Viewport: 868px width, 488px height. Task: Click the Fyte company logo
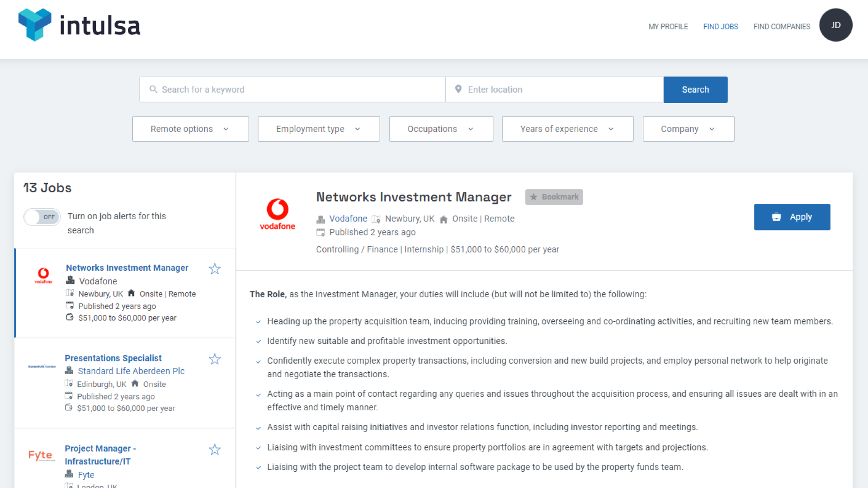point(42,455)
